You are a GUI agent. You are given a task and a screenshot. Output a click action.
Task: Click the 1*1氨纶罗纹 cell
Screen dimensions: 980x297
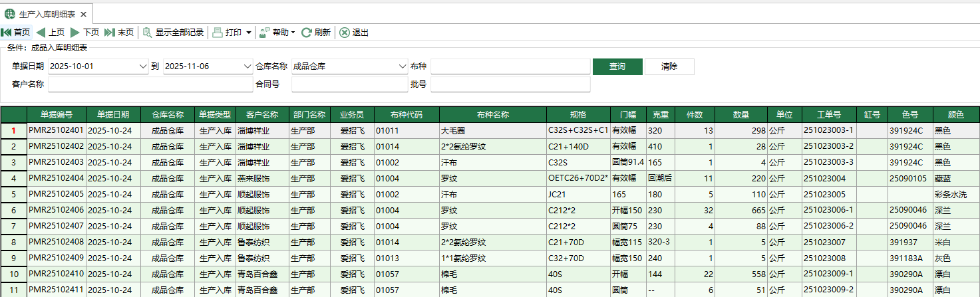tap(493, 258)
